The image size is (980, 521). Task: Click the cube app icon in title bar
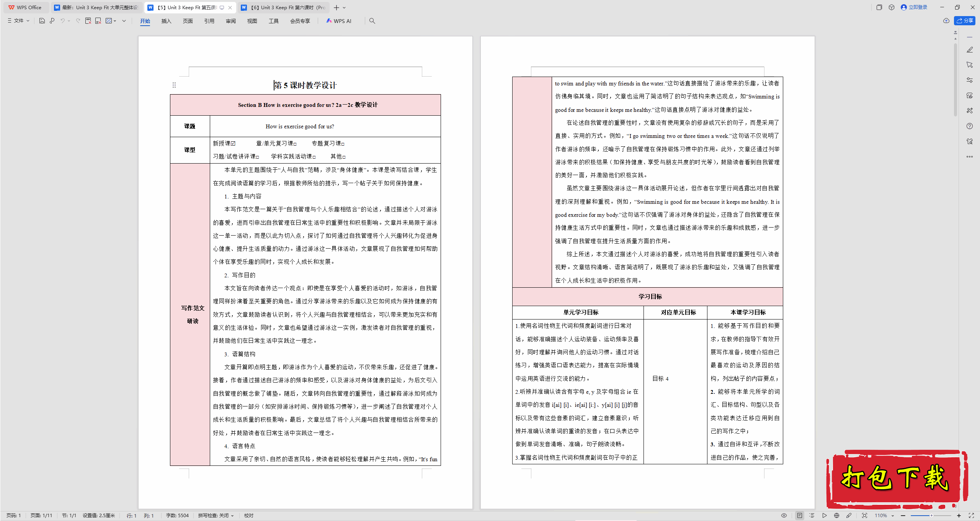click(892, 7)
